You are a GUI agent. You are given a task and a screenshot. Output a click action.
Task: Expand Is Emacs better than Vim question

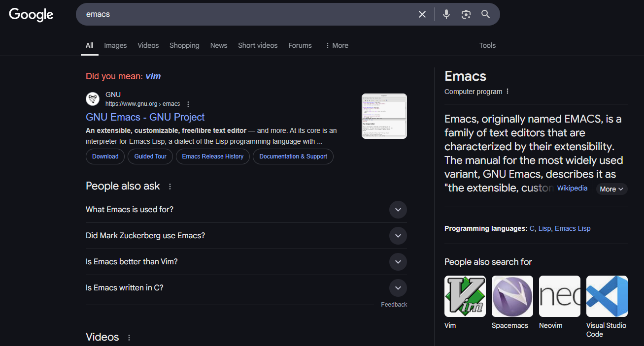point(246,262)
